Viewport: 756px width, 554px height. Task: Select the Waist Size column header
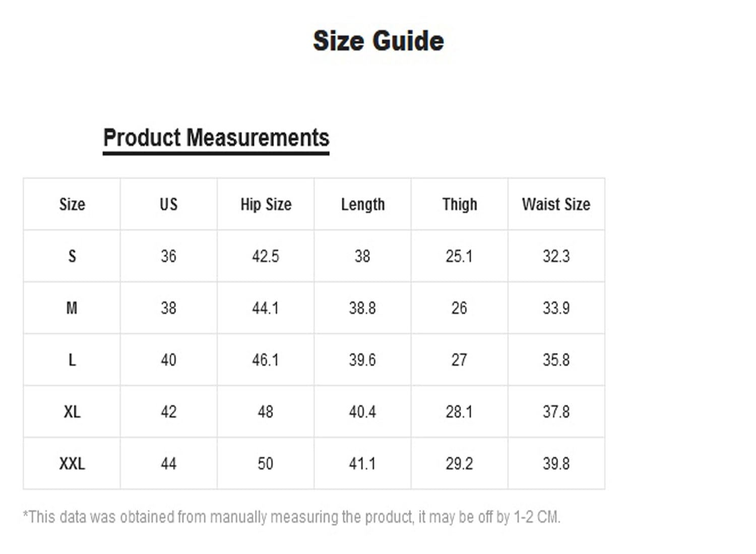click(x=556, y=204)
